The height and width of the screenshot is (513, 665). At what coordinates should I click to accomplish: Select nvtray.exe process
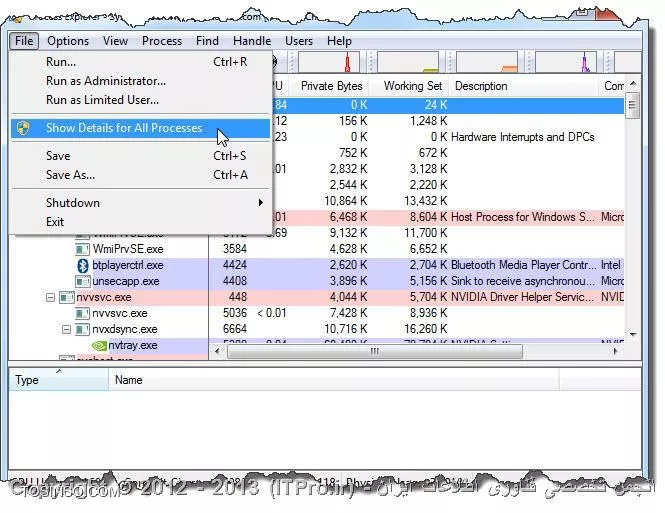point(133,345)
